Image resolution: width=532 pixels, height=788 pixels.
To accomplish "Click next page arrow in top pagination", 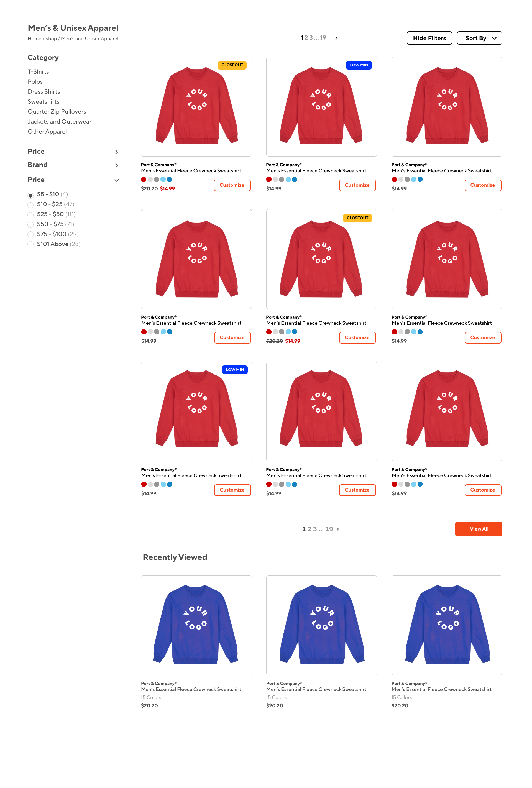I will (x=336, y=38).
